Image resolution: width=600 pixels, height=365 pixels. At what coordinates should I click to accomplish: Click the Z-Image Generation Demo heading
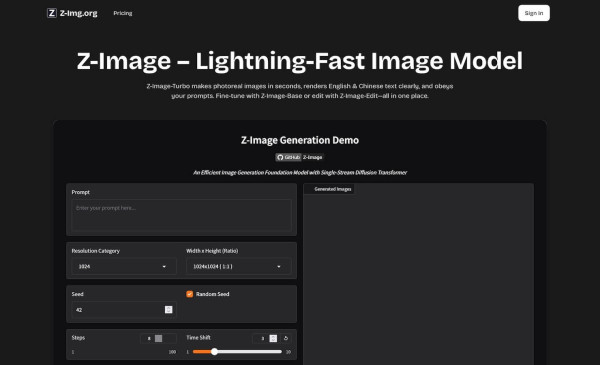coord(300,140)
